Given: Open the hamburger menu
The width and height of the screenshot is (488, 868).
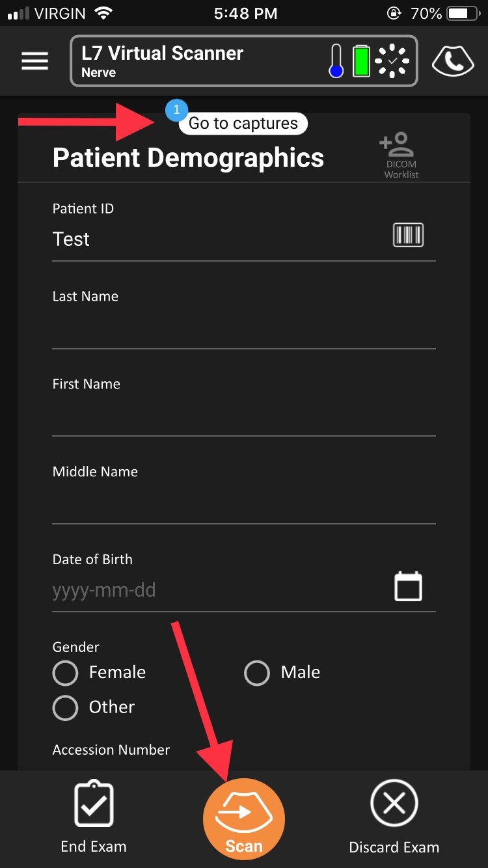Looking at the screenshot, I should point(35,61).
